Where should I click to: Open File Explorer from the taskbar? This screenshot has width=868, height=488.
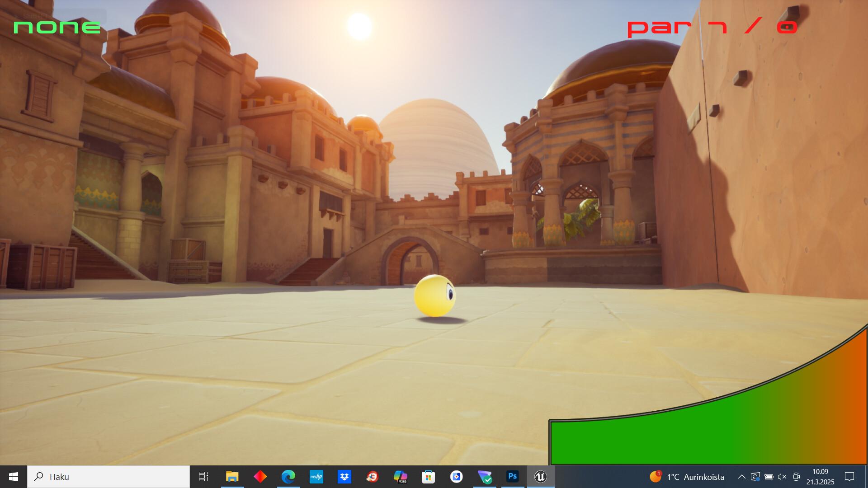232,477
